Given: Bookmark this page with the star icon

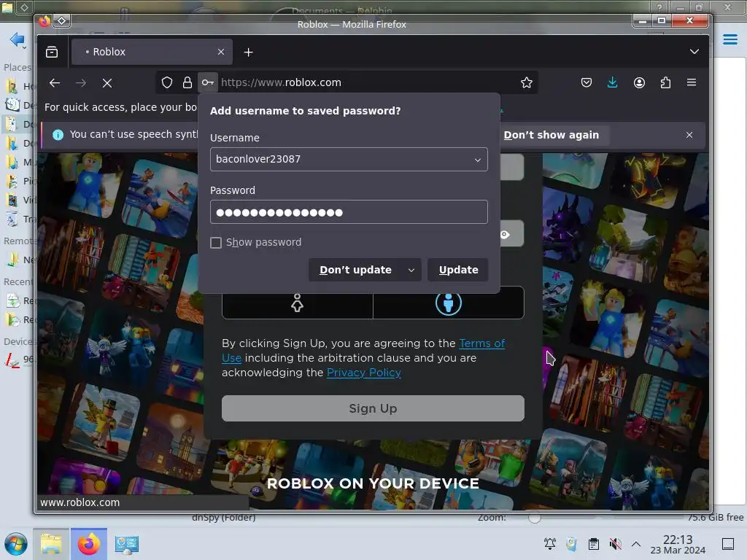Looking at the screenshot, I should [527, 82].
